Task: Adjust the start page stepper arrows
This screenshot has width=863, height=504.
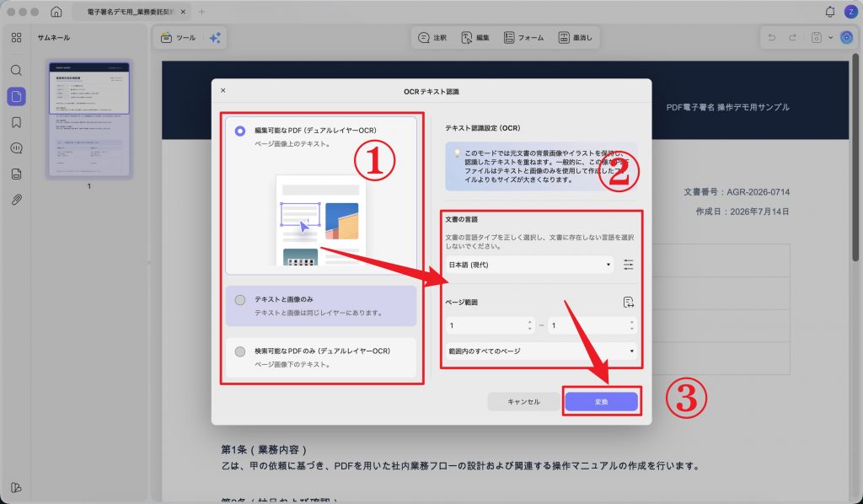Action: tap(529, 325)
